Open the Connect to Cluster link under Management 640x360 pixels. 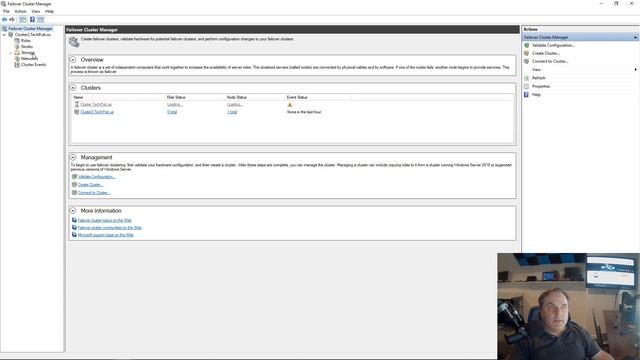94,193
